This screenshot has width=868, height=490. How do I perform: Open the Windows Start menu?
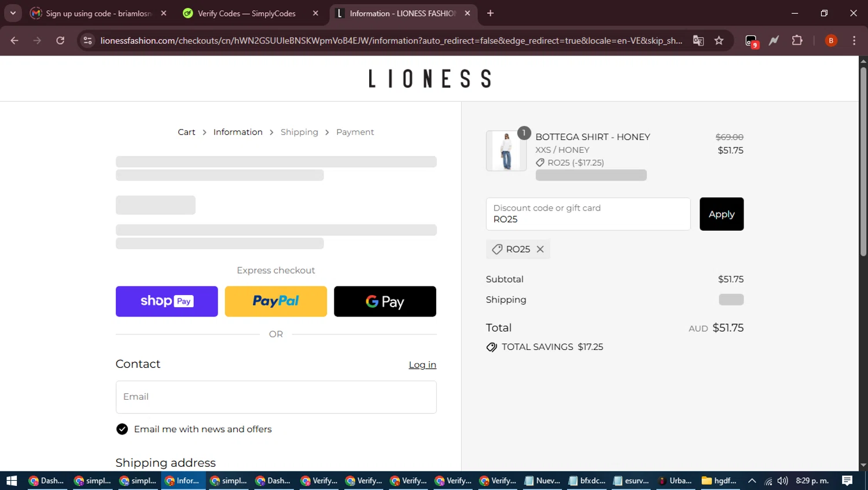point(12,481)
